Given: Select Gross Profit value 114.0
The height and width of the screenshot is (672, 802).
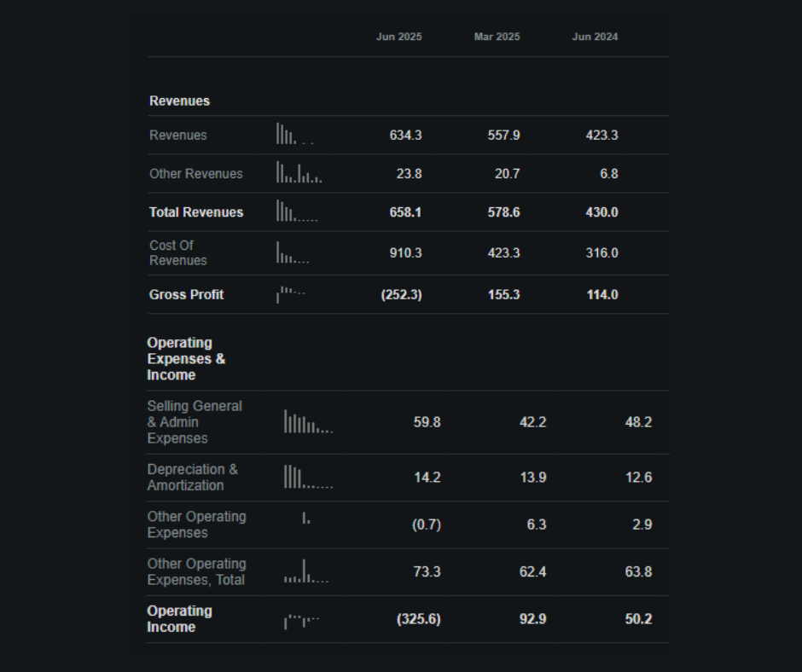Looking at the screenshot, I should (602, 294).
